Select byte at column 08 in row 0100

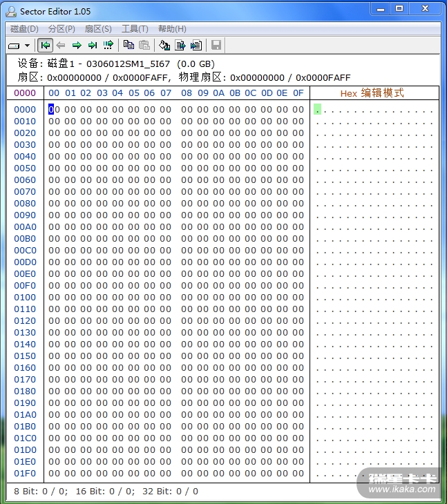click(x=187, y=298)
